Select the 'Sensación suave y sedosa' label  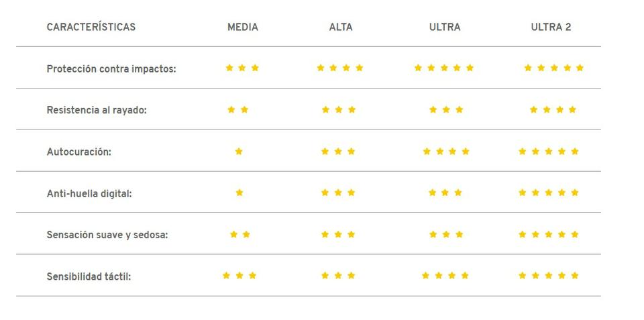point(107,235)
